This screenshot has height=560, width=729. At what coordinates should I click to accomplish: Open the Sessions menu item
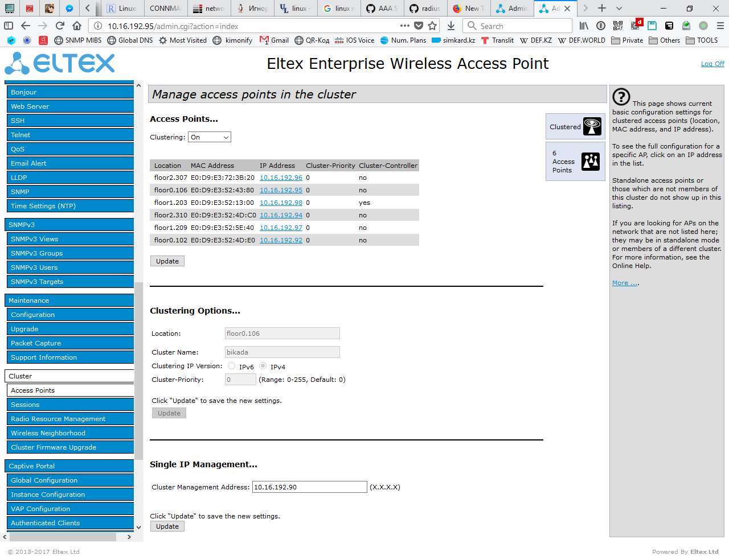70,405
